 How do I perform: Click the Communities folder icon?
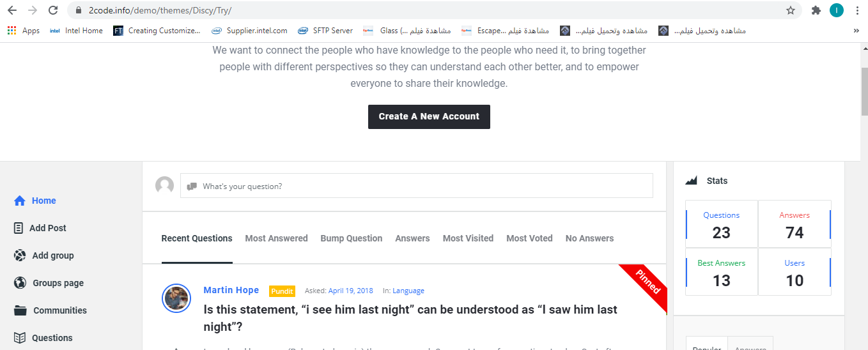20,310
